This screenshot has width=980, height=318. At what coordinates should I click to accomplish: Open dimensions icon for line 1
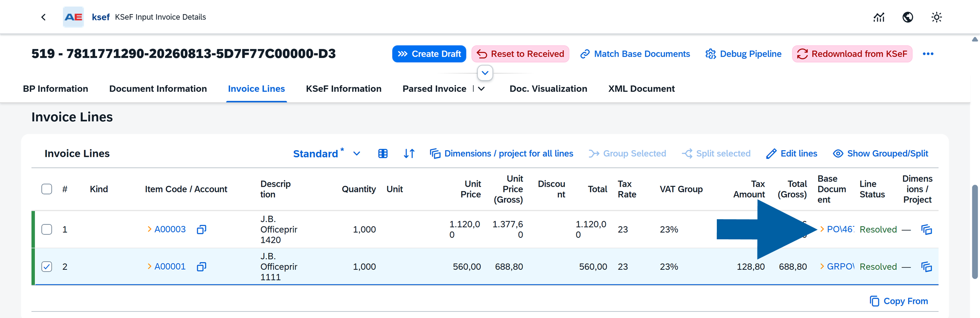pos(927,229)
